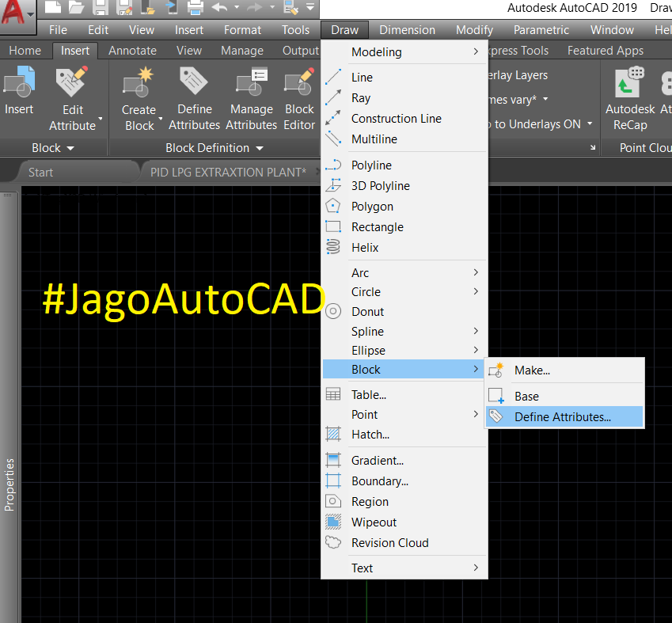Image resolution: width=672 pixels, height=623 pixels.
Task: Click the Save As icon in quick access toolbar
Action: pos(124,7)
